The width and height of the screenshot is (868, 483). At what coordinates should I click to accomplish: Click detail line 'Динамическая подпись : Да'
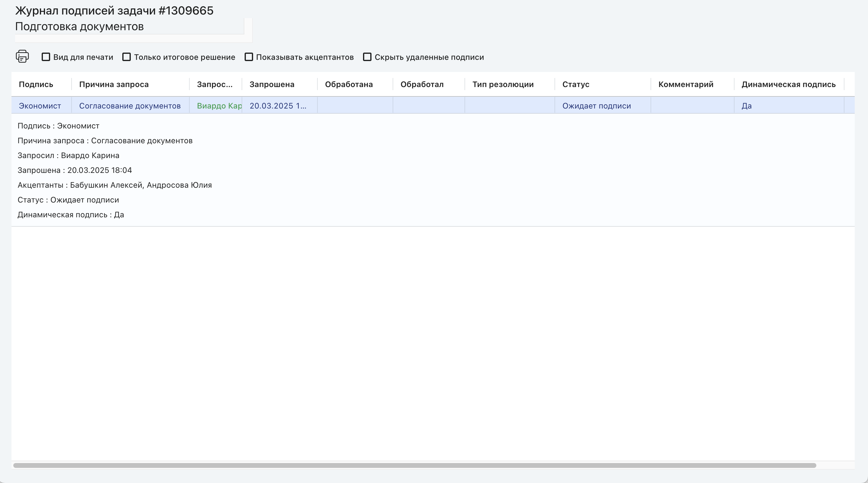click(71, 215)
